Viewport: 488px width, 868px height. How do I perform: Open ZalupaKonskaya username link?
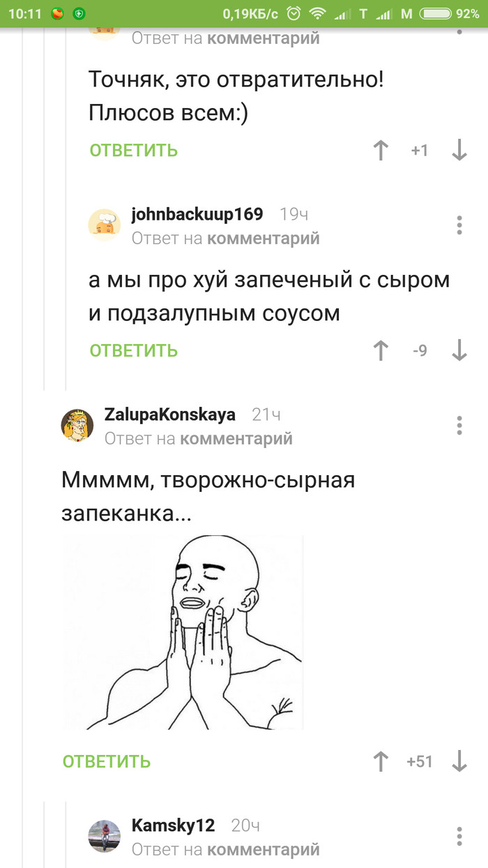point(170,414)
